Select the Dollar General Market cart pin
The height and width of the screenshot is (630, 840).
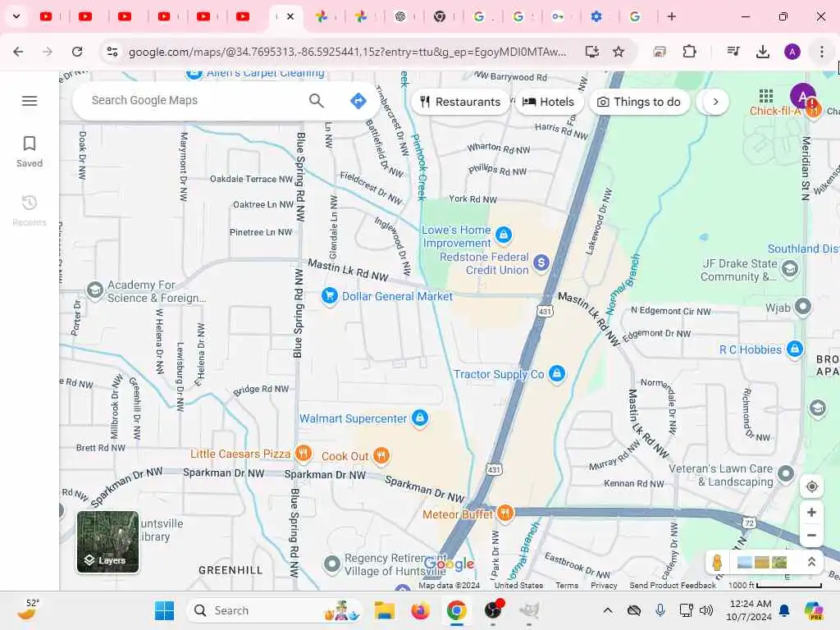[x=330, y=295]
